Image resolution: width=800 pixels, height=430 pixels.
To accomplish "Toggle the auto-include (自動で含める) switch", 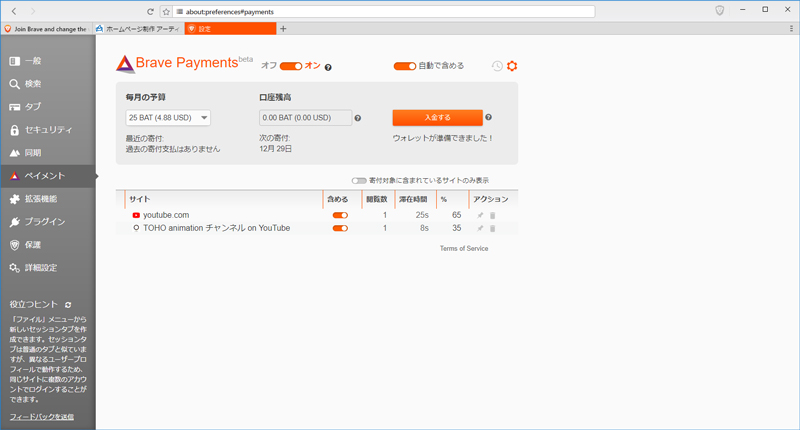I will pyautogui.click(x=405, y=66).
